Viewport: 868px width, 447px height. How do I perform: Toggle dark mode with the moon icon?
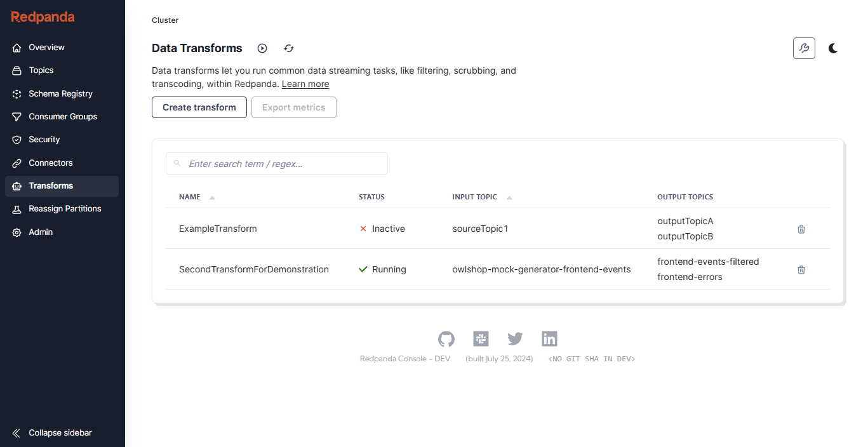click(833, 48)
